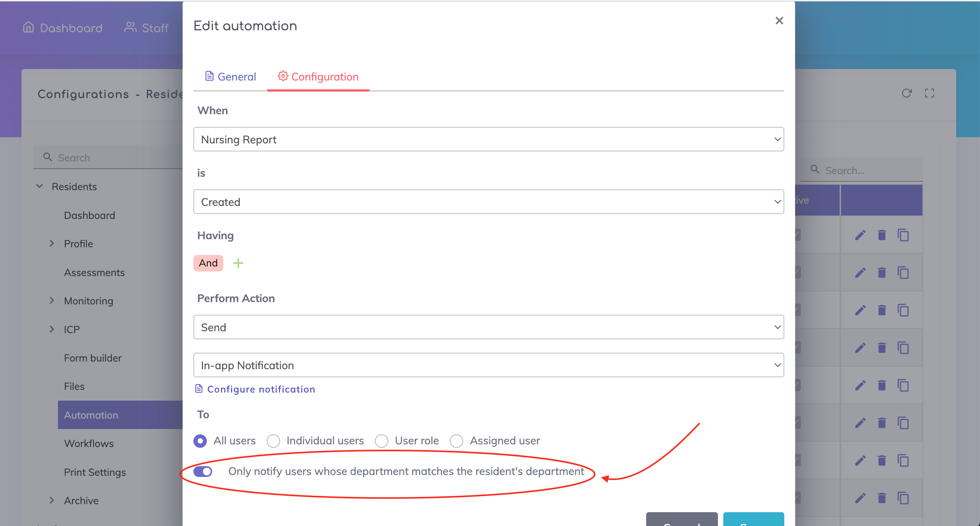The height and width of the screenshot is (526, 980).
Task: Open the In-app Notification dropdown
Action: 488,365
